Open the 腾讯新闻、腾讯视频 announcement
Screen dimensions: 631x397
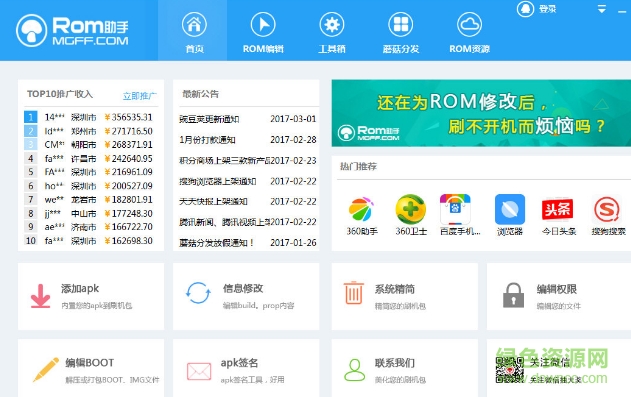225,222
